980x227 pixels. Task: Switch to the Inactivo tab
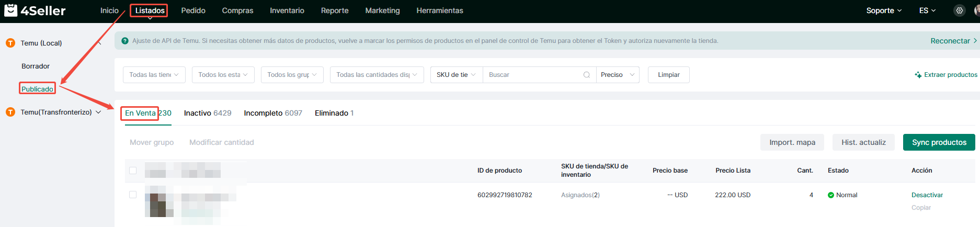[207, 113]
